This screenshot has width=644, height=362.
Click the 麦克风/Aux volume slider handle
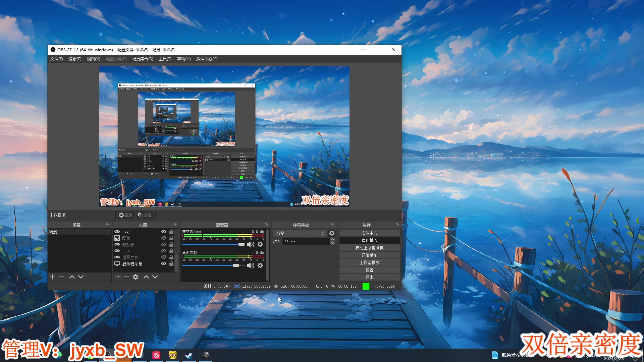tap(241, 244)
